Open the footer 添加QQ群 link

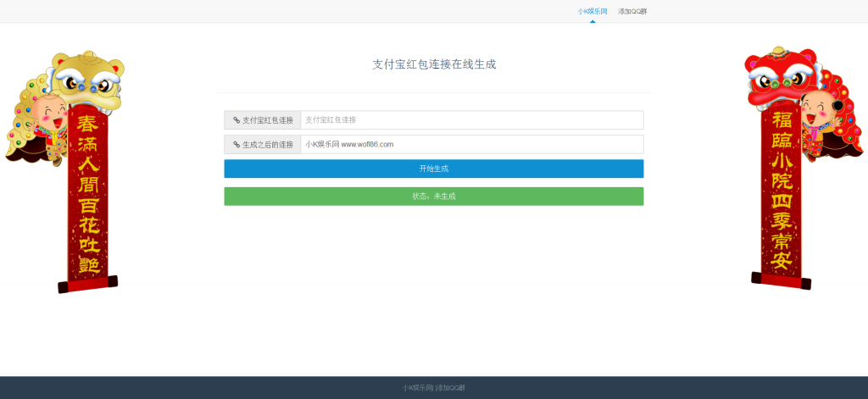click(451, 388)
